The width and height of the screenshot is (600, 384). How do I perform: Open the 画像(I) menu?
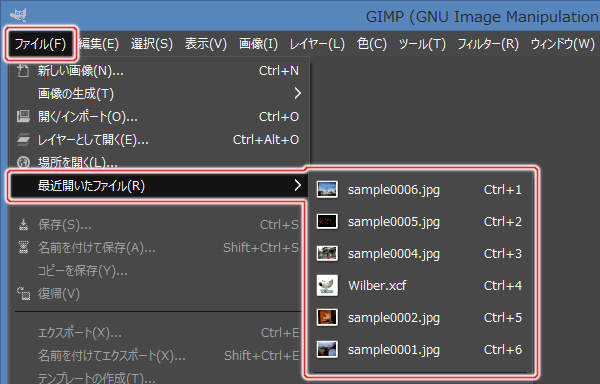[258, 44]
